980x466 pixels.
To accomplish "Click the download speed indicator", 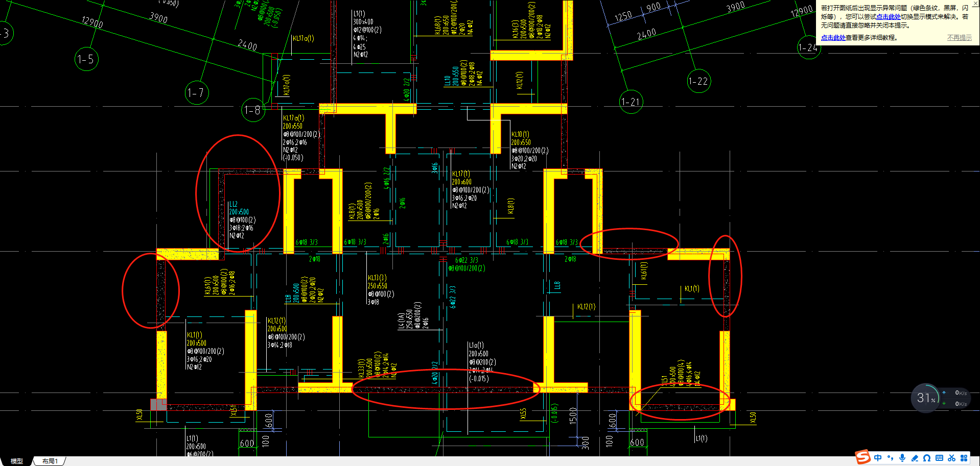I will (954, 404).
